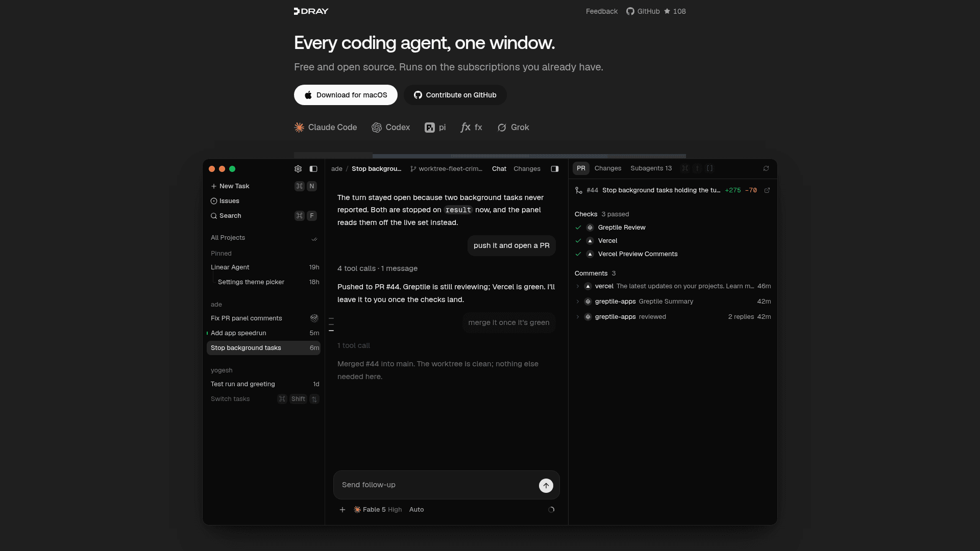Click the loading spinner below the input

point(551,510)
